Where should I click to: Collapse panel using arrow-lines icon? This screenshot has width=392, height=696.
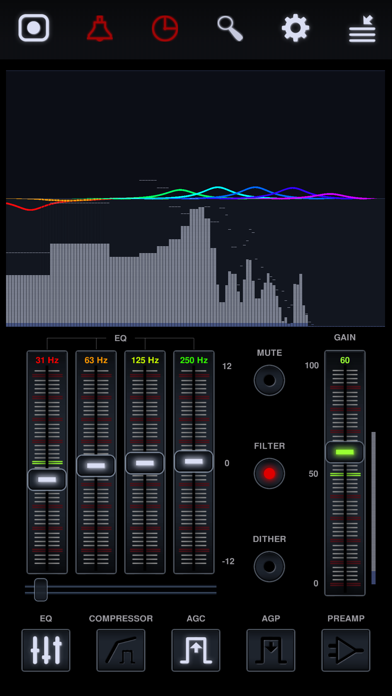tap(362, 29)
